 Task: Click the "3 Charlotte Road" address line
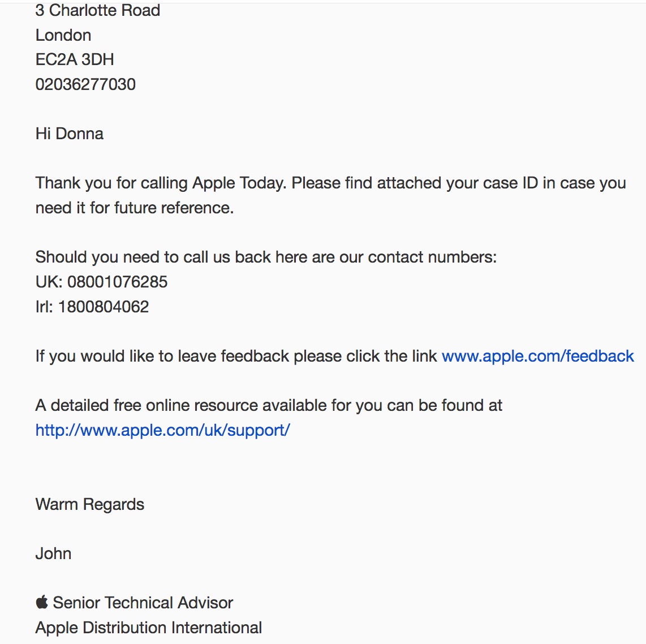point(98,10)
